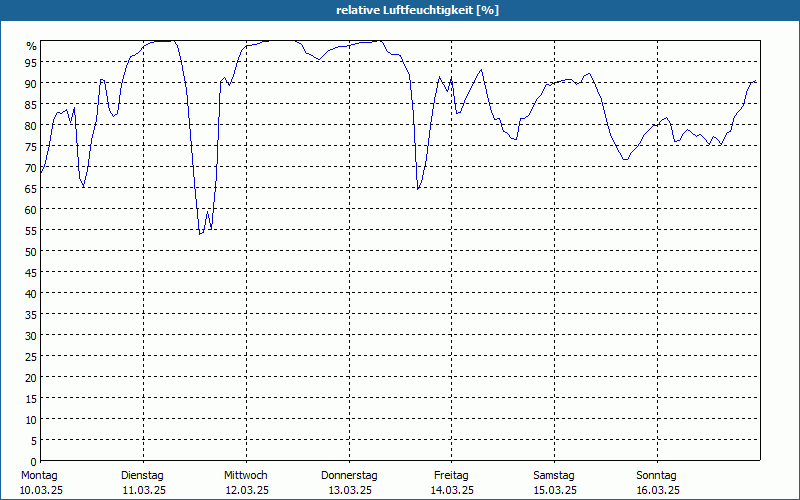Screen dimensions: 800x500
Task: Click the y-axis value '65'
Action: coord(31,189)
